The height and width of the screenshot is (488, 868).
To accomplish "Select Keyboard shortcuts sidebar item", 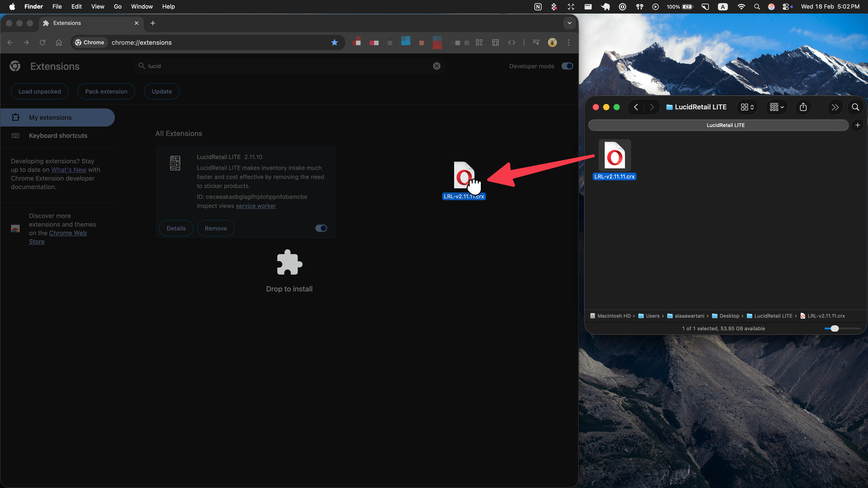I will point(58,135).
